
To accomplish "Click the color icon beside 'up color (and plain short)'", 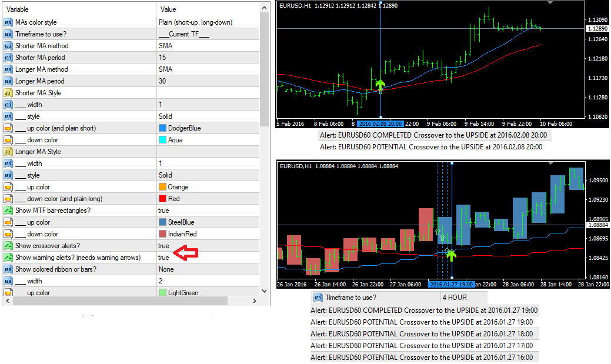I will 8,128.
